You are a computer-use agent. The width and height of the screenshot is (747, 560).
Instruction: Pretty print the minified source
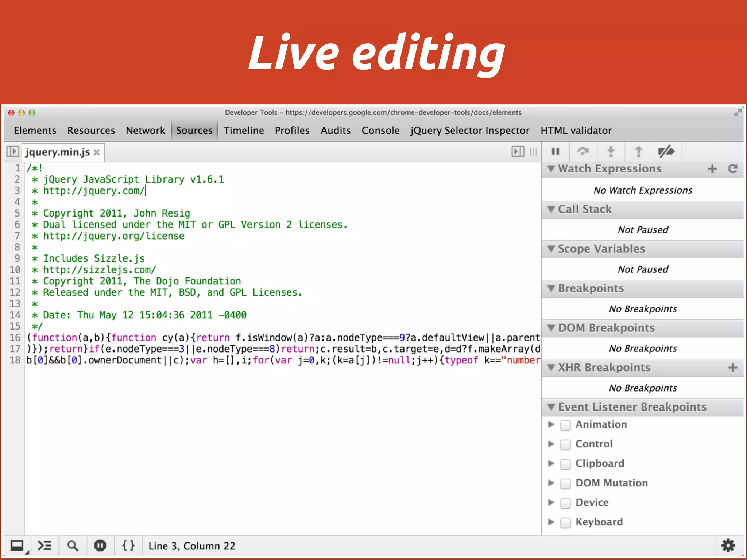pyautogui.click(x=128, y=545)
